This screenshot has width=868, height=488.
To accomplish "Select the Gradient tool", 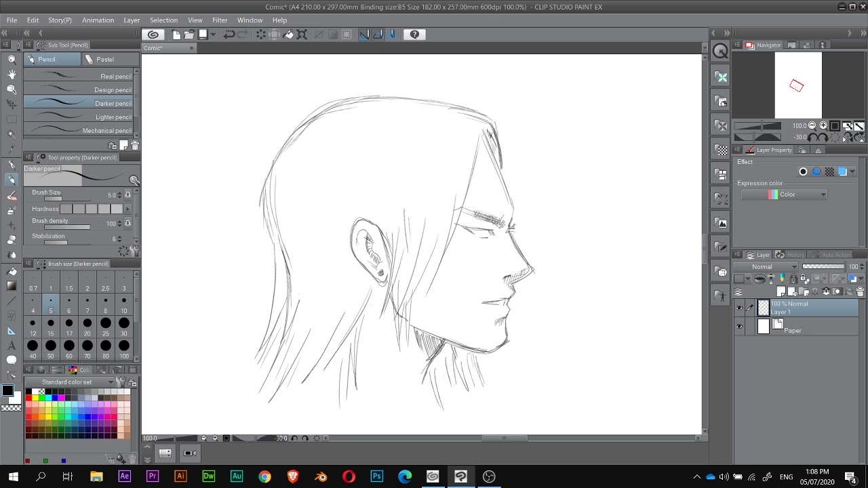I will point(12,285).
